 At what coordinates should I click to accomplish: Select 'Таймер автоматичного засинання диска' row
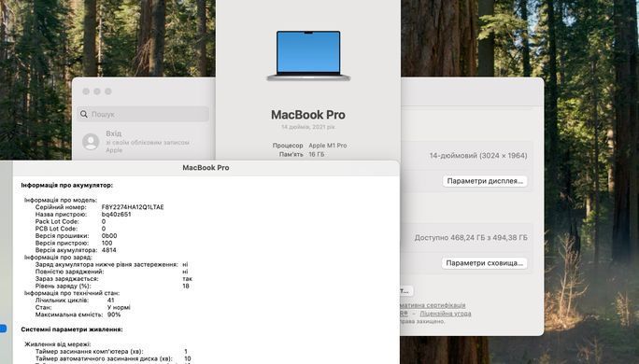pos(113,358)
